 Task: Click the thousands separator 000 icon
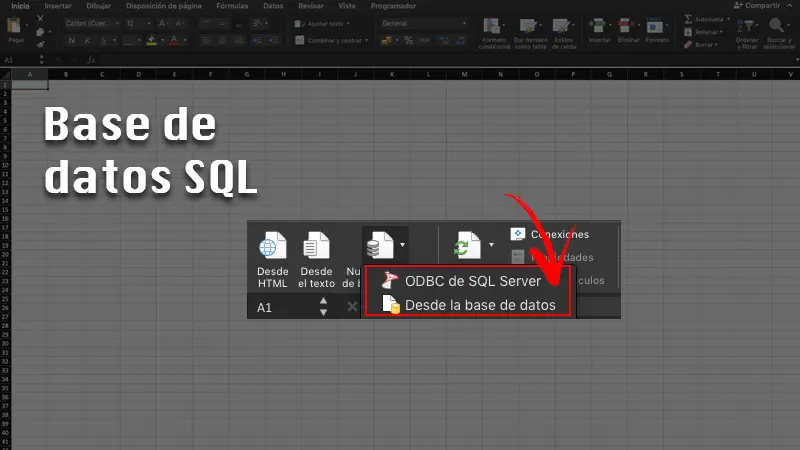pyautogui.click(x=424, y=40)
